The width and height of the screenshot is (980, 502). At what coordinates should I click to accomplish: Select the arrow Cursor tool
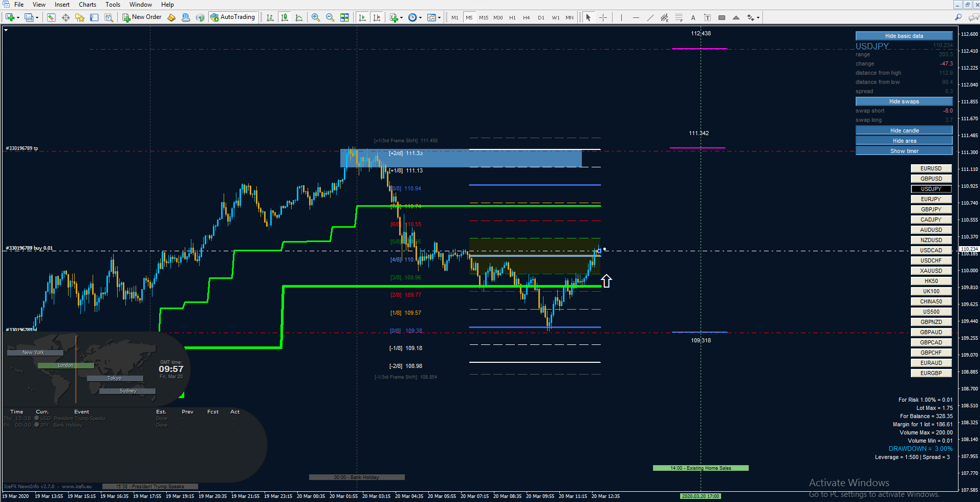pos(589,17)
